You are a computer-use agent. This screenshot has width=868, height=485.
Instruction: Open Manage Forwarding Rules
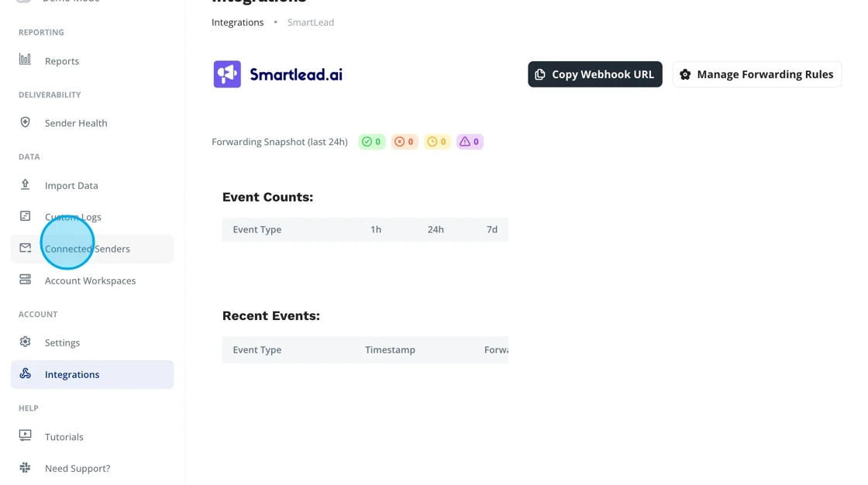click(756, 74)
